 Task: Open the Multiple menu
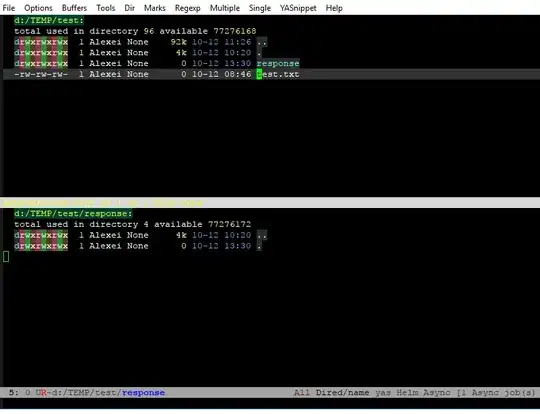point(225,8)
